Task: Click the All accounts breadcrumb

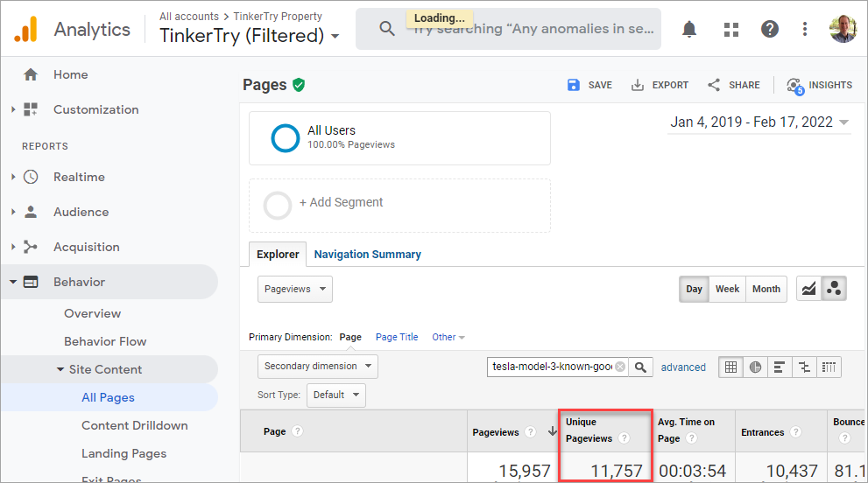Action: 189,17
